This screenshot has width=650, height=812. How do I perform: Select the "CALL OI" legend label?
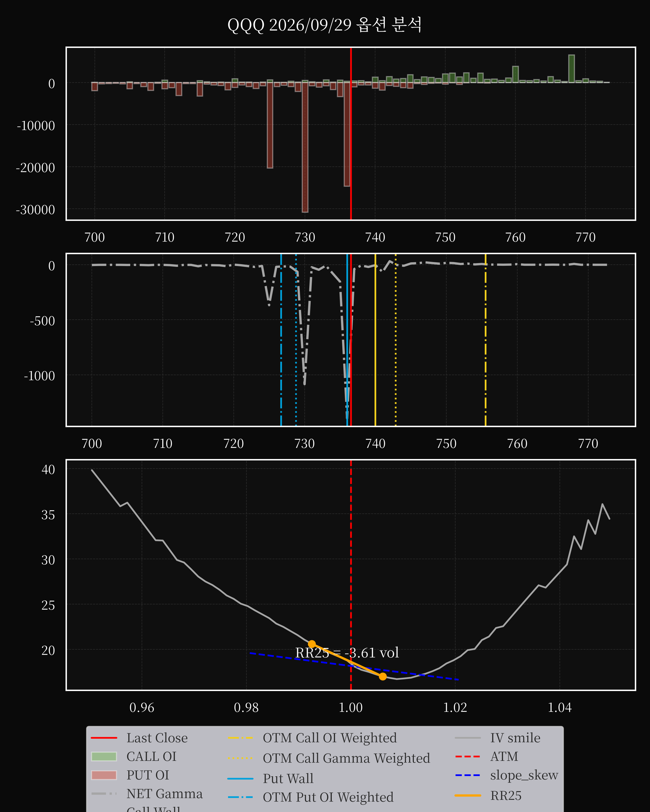(151, 756)
